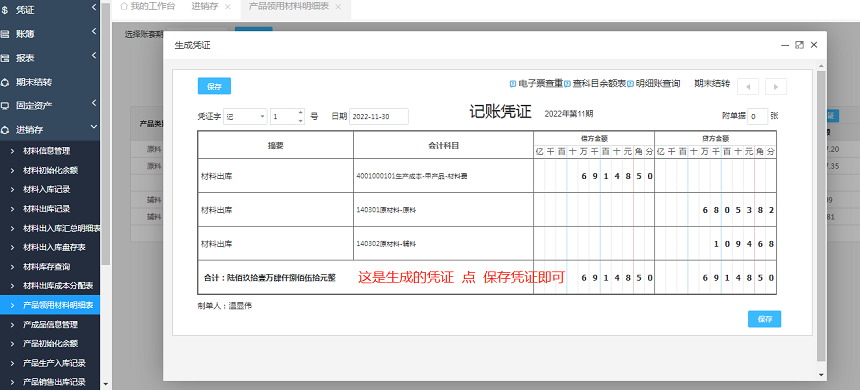Expand the 固定资产 chevron arrow
Viewport: 860px width, 390px height.
[x=94, y=103]
